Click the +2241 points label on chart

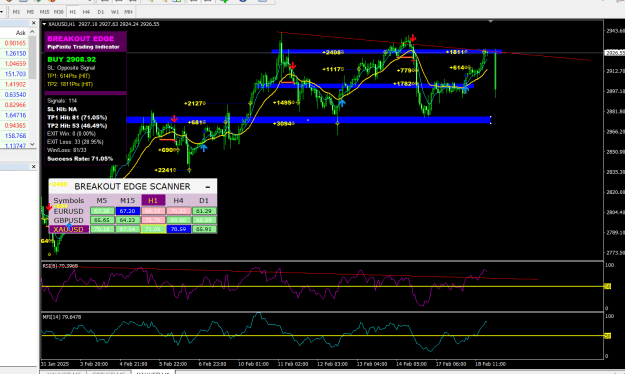coord(165,170)
